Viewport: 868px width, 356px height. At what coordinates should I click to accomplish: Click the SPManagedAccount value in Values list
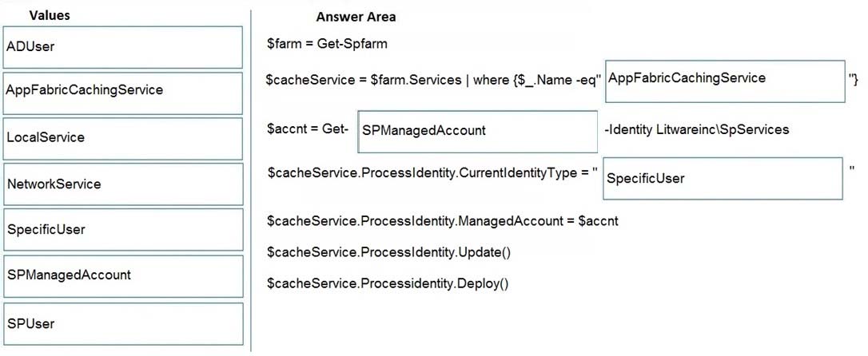coord(122,276)
